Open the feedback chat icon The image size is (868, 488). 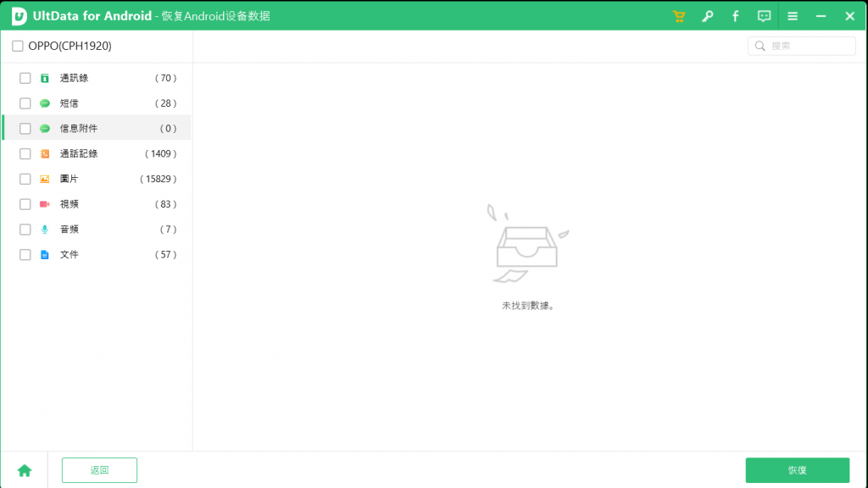point(764,16)
